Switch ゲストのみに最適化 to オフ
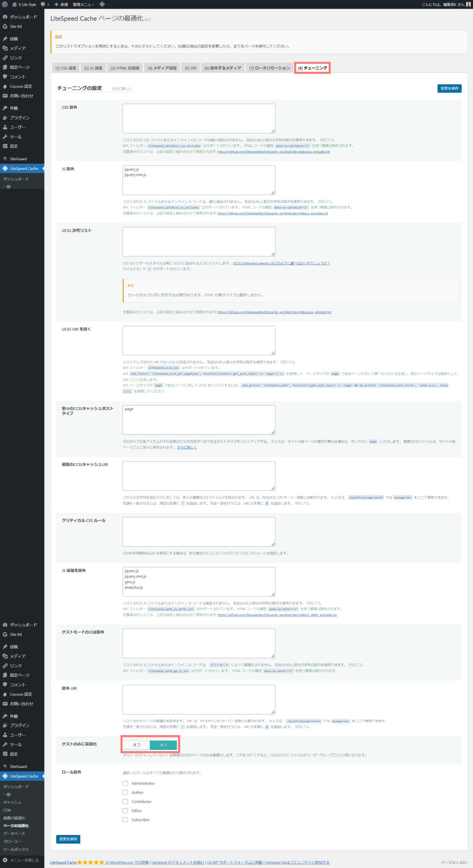The height and width of the screenshot is (868, 473). click(x=136, y=745)
